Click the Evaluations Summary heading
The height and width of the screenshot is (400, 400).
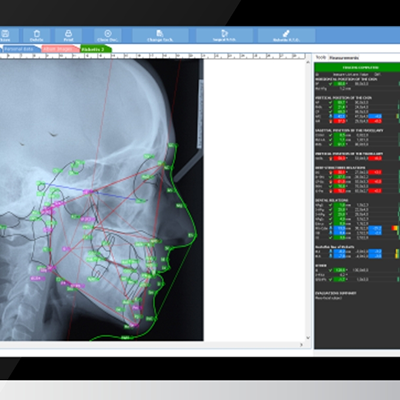click(336, 293)
